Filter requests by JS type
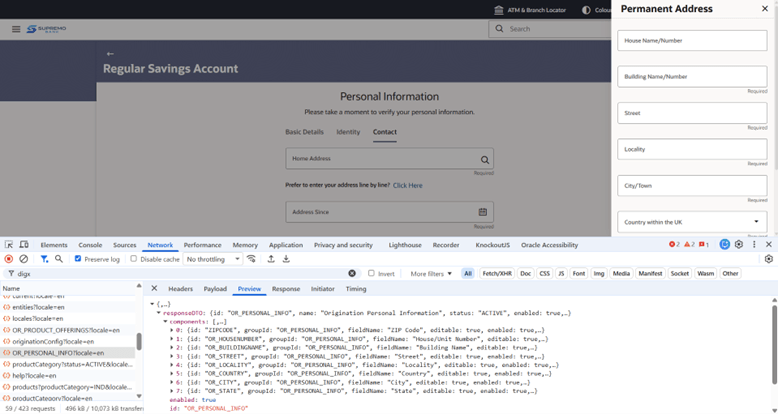 coord(561,274)
